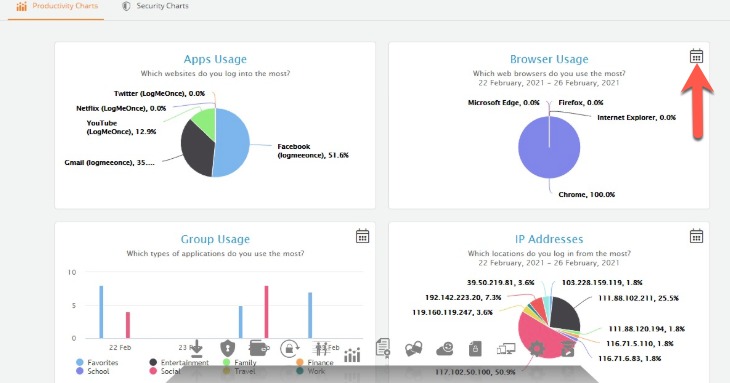Toggle the Social legend series
Image resolution: width=730 pixels, height=383 pixels.
(164, 371)
